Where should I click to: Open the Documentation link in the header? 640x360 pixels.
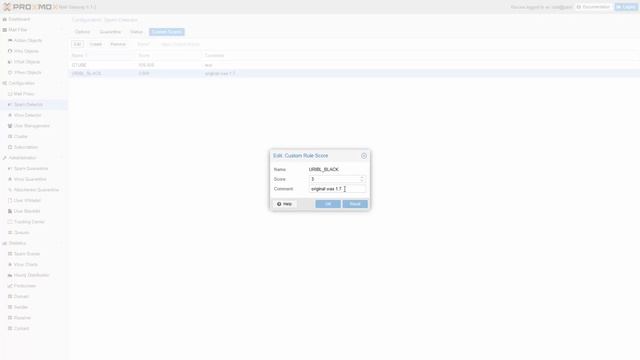pyautogui.click(x=593, y=7)
